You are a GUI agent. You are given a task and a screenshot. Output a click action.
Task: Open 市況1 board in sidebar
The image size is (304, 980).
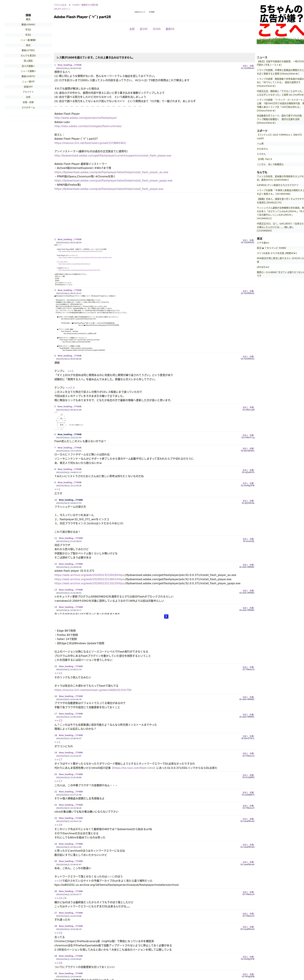point(28,35)
